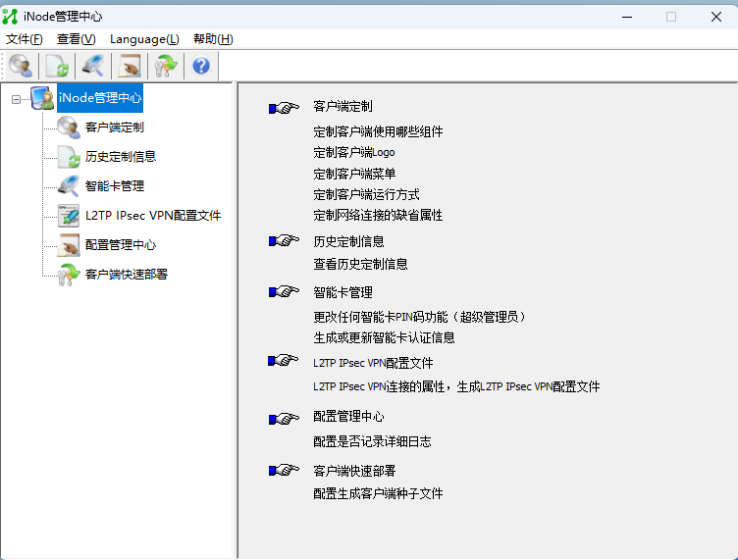Click the VPN file icon beside L2TP IPsec tree row
This screenshot has height=560, width=738.
pos(69,216)
